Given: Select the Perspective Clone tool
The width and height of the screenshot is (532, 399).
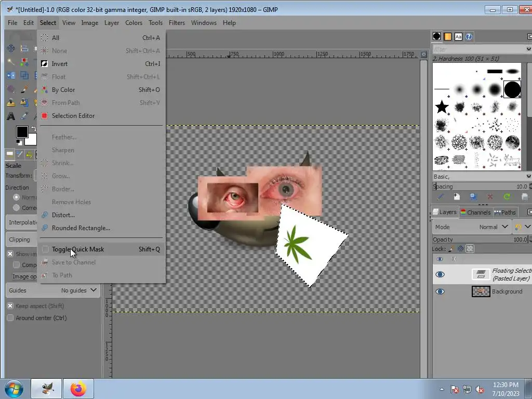Looking at the screenshot, I should click(x=24, y=102).
